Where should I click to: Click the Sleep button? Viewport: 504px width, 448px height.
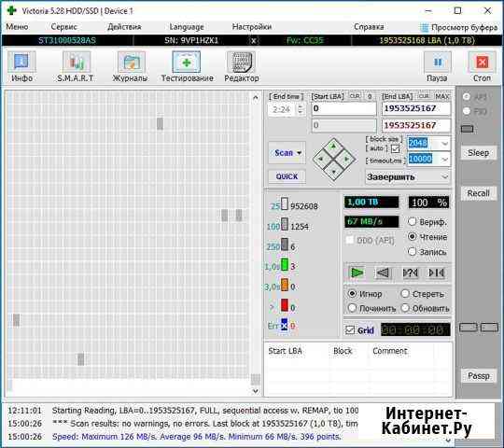pyautogui.click(x=478, y=153)
